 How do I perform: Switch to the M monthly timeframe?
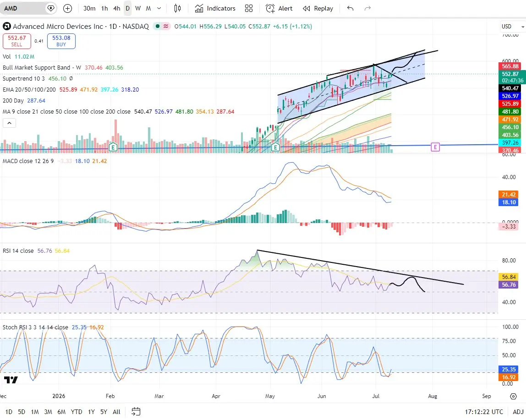coord(148,8)
